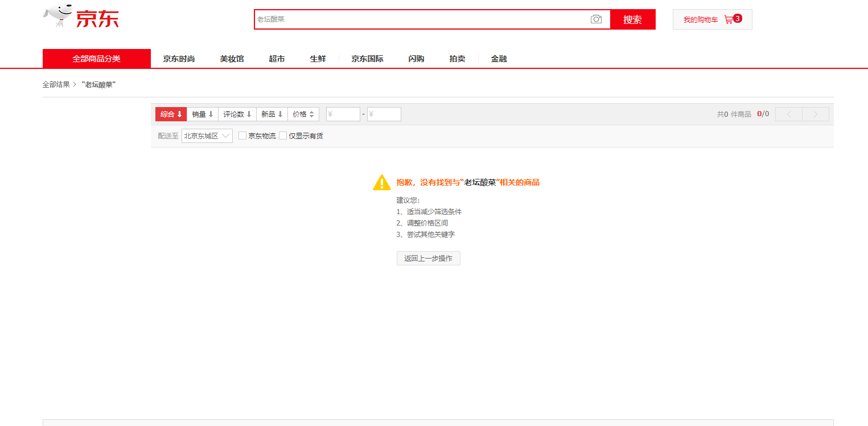Click the 全部结果 breadcrumb link
Screen dimensions: 868x426
pyautogui.click(x=56, y=84)
